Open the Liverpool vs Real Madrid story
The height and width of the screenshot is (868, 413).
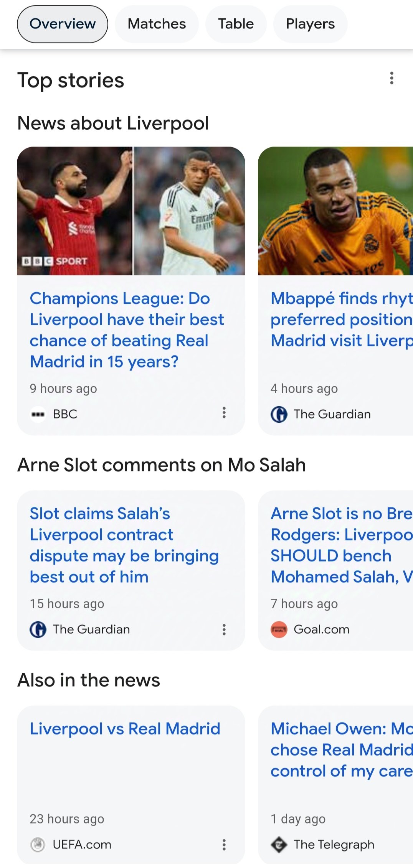[x=125, y=729]
